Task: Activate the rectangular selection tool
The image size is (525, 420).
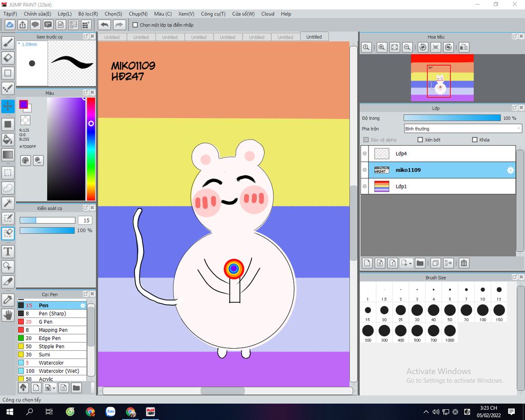Action: tap(8, 172)
